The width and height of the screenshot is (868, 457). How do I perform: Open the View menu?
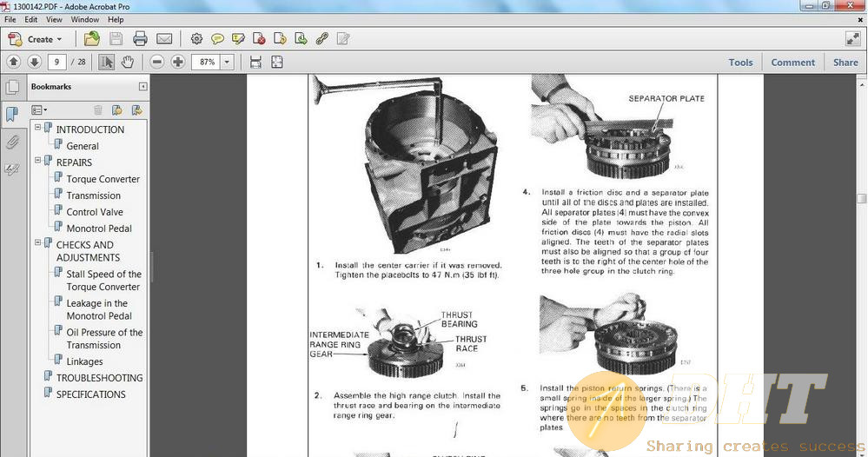[54, 19]
